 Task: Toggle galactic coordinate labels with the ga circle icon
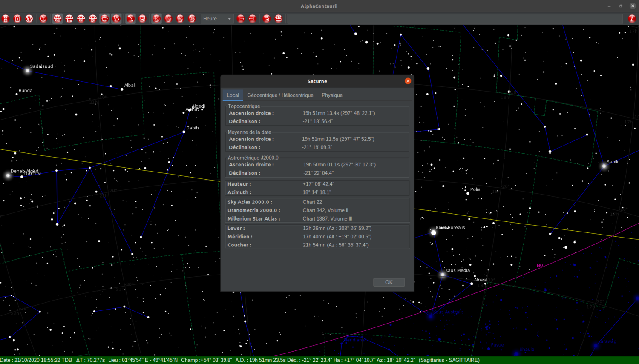click(192, 18)
